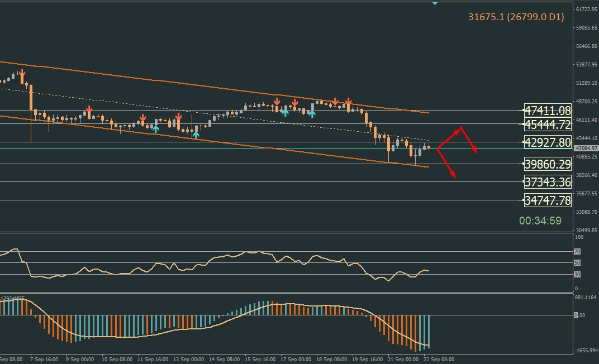
Task: Click the cyan chart shift triangle marker
Action: [435, 3]
